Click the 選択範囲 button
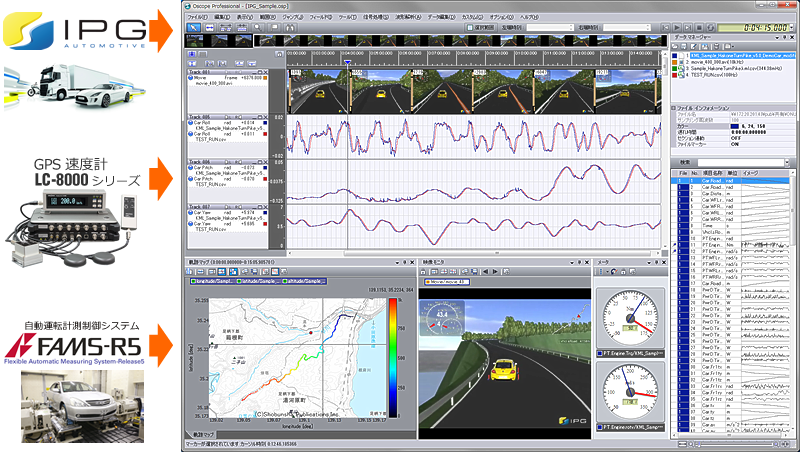This screenshot has width=800, height=453. tap(480, 28)
